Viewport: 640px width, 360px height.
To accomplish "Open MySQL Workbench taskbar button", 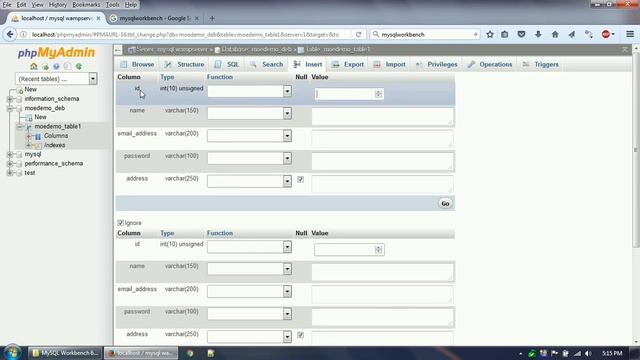I will pos(65,353).
